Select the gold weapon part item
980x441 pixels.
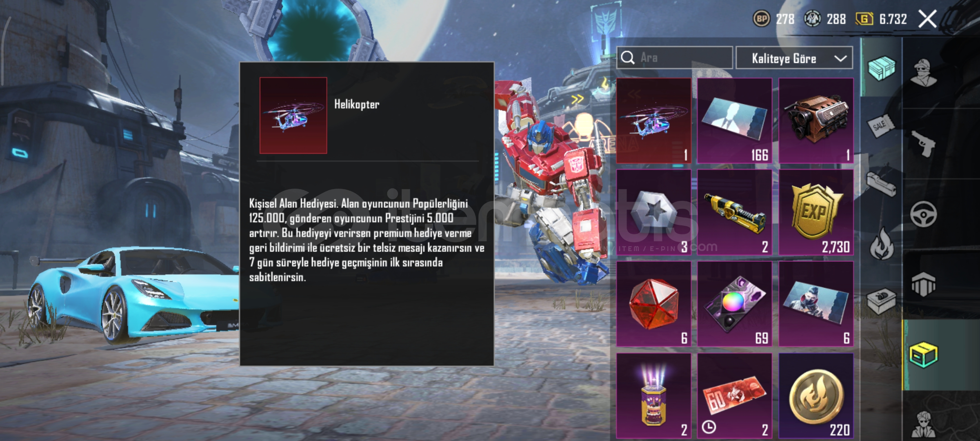(735, 212)
